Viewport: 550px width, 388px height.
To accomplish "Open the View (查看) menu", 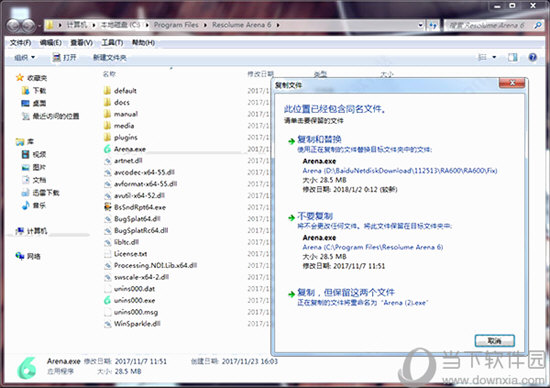I will [81, 43].
